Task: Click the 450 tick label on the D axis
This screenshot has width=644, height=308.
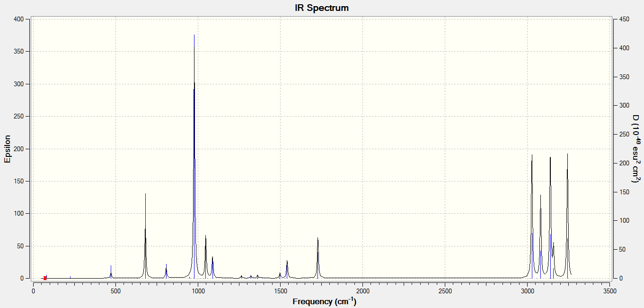Action: click(624, 19)
